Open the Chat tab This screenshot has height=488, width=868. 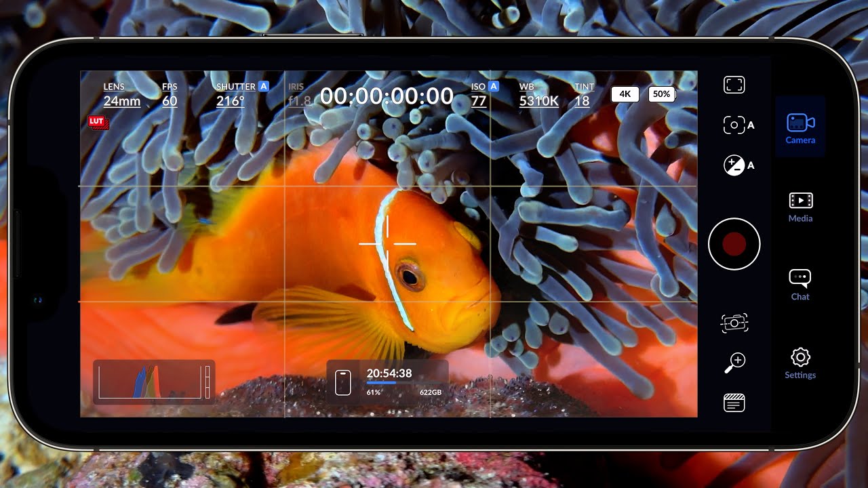[800, 285]
